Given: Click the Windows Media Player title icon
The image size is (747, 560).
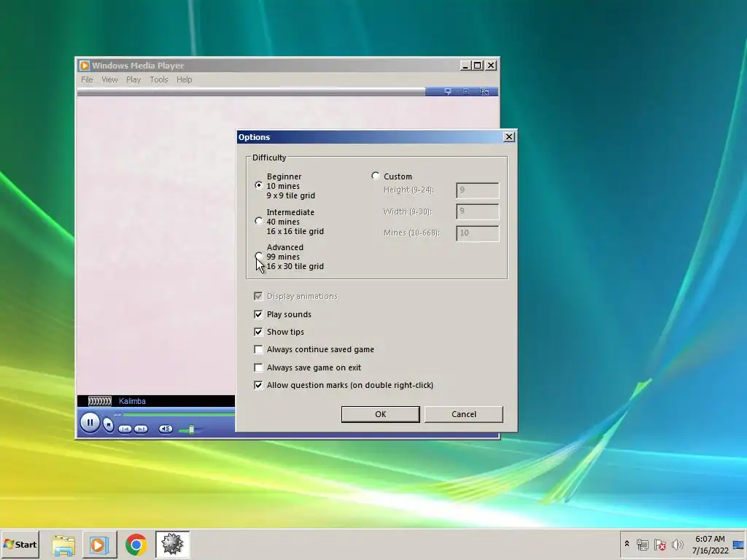Looking at the screenshot, I should (x=85, y=65).
